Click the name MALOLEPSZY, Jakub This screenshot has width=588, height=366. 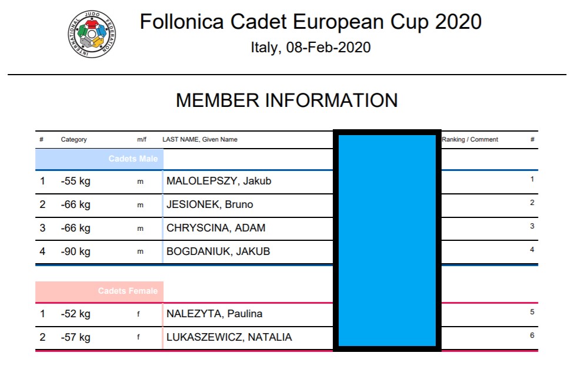(x=219, y=181)
